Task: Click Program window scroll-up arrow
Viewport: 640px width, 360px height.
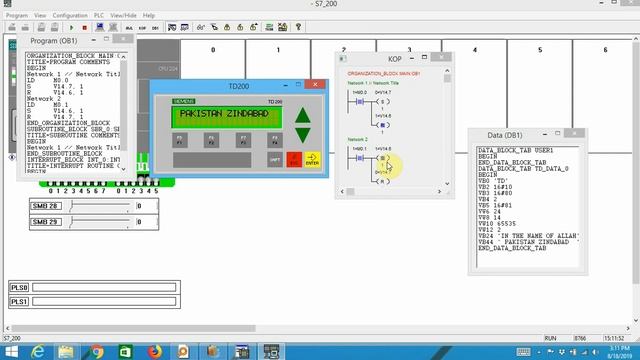Action: (x=123, y=56)
